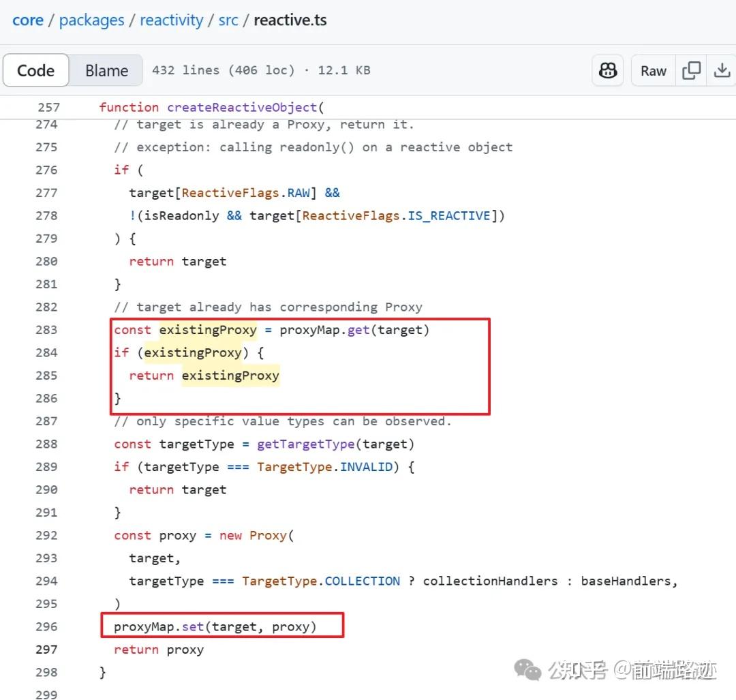Image resolution: width=736 pixels, height=700 pixels.
Task: Select line number 274
Action: tap(46, 125)
